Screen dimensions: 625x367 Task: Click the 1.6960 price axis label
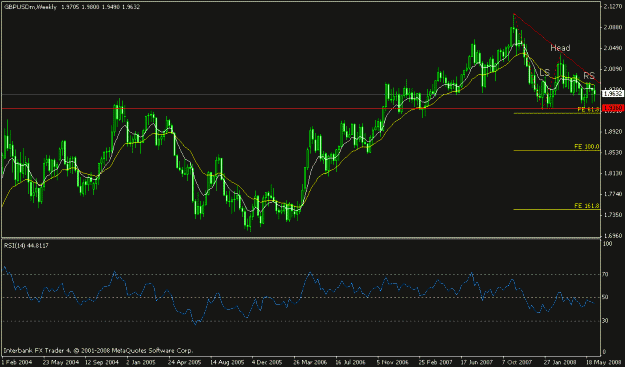[x=613, y=236]
